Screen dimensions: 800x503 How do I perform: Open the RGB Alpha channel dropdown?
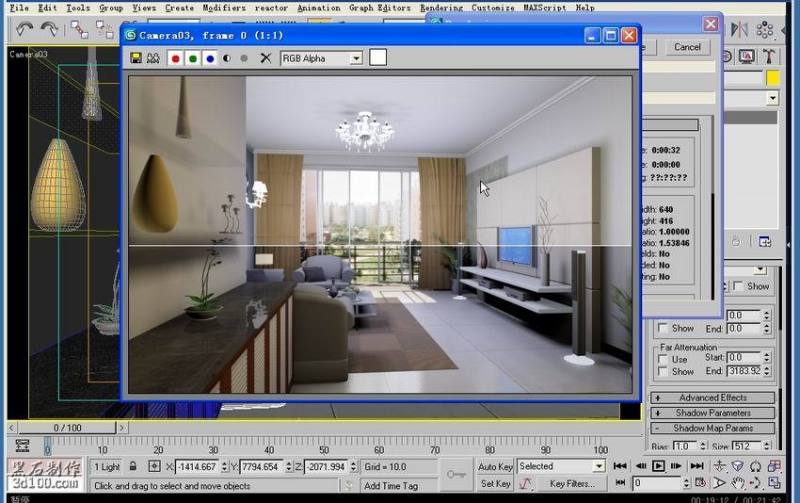point(356,59)
